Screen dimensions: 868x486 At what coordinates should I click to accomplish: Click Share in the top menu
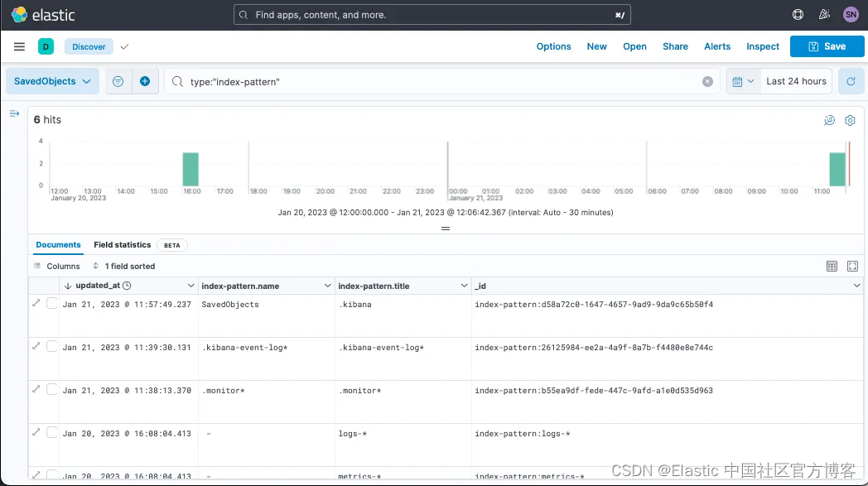tap(675, 46)
